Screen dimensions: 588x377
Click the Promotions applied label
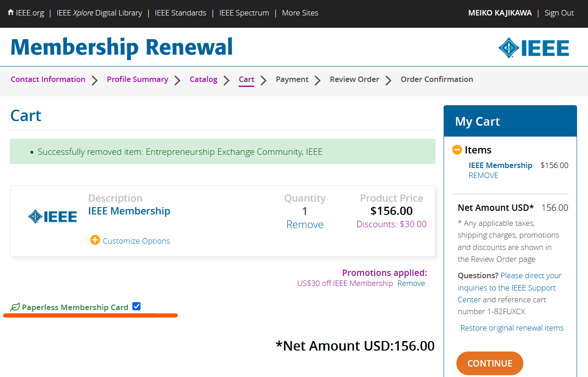[384, 273]
